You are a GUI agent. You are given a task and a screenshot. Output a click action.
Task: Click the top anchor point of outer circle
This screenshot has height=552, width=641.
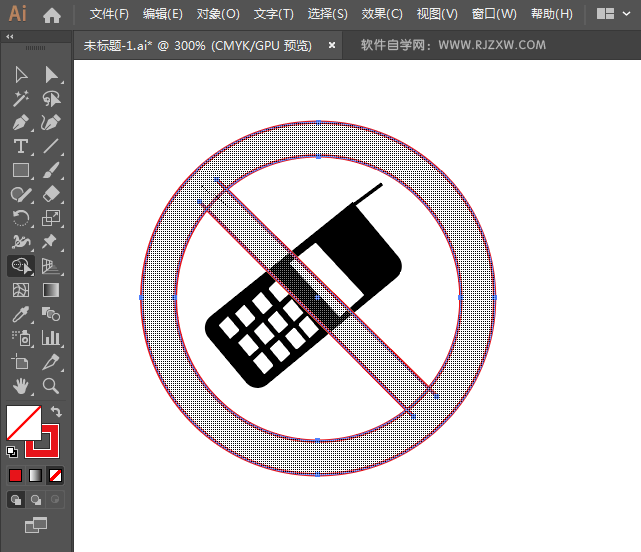[x=318, y=122]
